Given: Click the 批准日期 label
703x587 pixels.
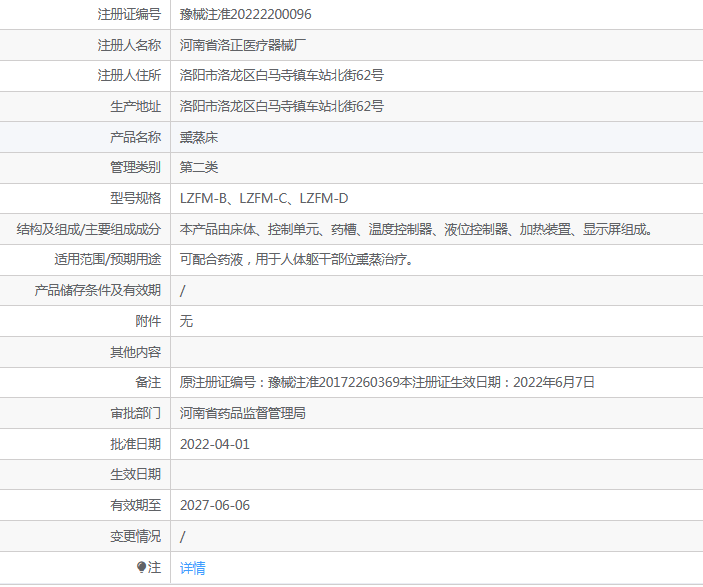Looking at the screenshot, I should [x=135, y=444].
